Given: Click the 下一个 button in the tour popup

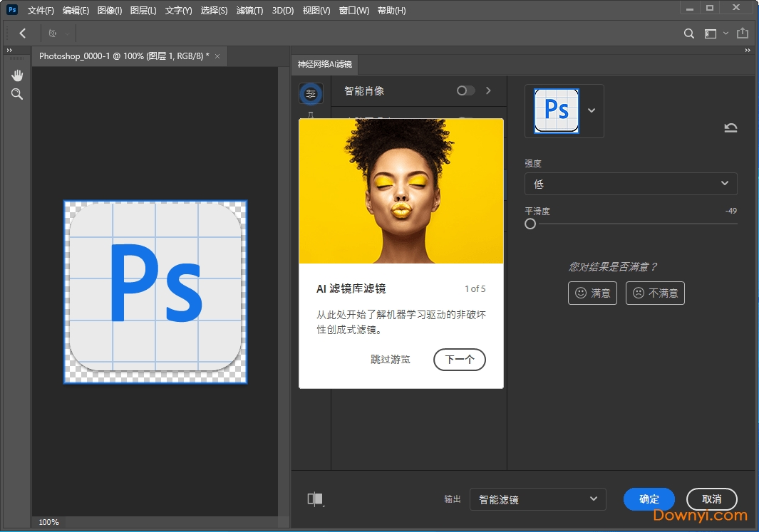Looking at the screenshot, I should (459, 360).
